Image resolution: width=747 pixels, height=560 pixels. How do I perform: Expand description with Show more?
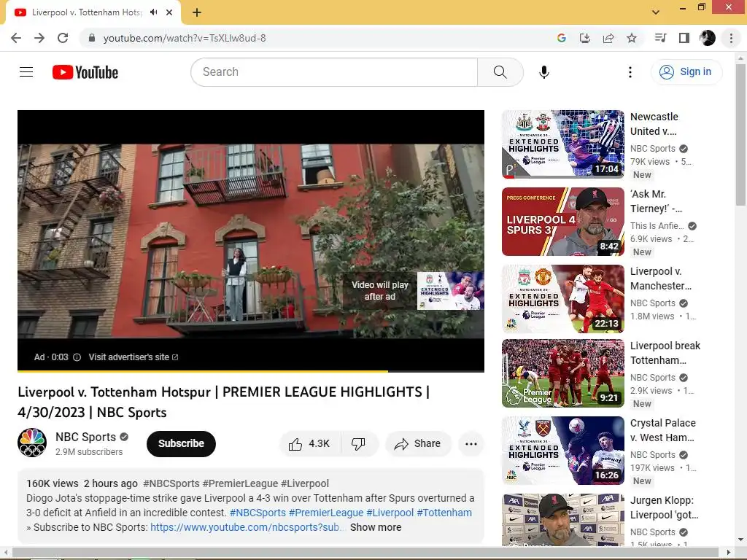(x=376, y=528)
